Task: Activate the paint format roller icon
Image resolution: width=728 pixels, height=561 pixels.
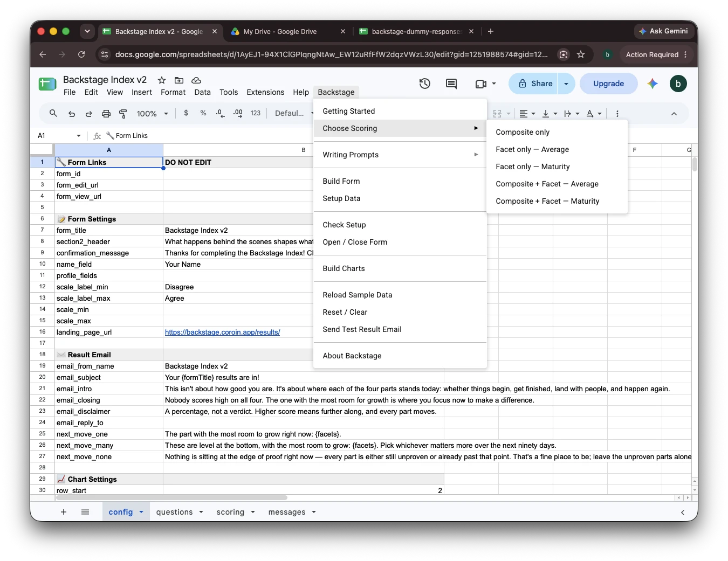Action: (123, 114)
